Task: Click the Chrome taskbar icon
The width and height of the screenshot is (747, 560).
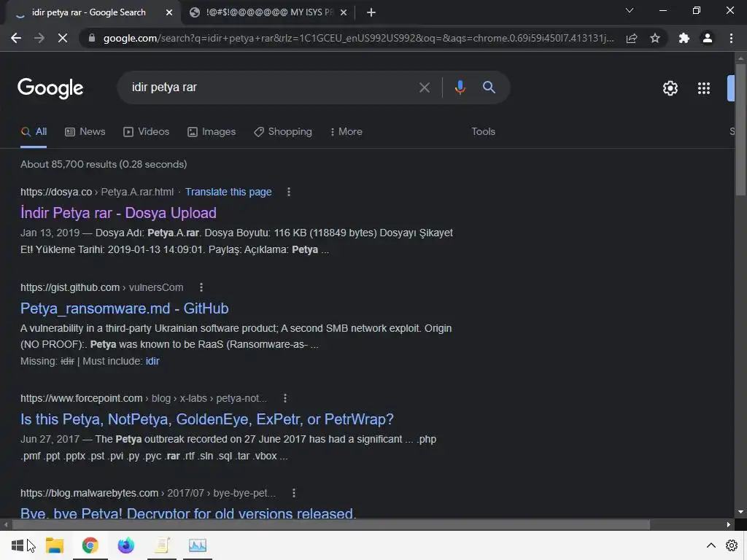Action: coord(90,545)
